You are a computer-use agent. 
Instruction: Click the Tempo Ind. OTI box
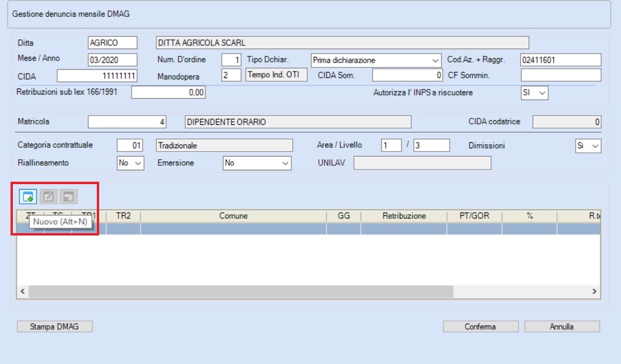277,75
